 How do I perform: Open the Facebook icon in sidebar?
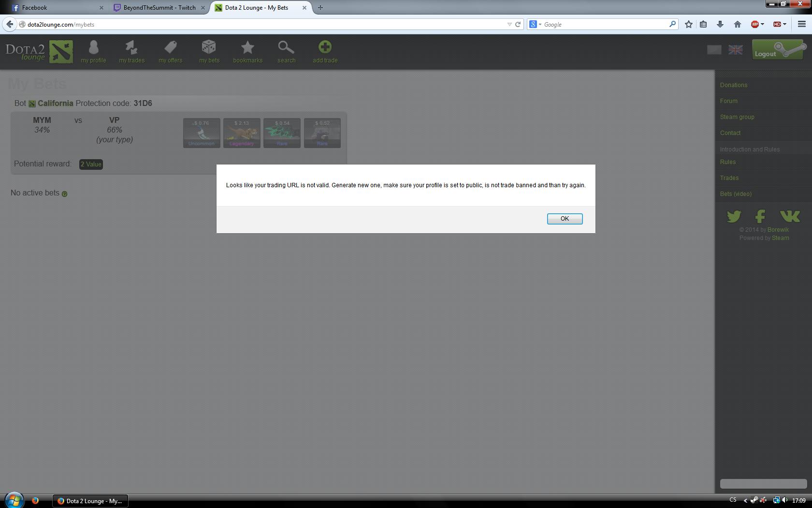760,216
